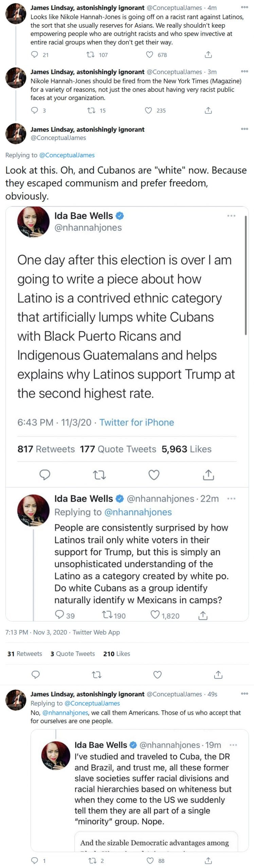Open the Twitter Web App source link

pyautogui.click(x=96, y=632)
